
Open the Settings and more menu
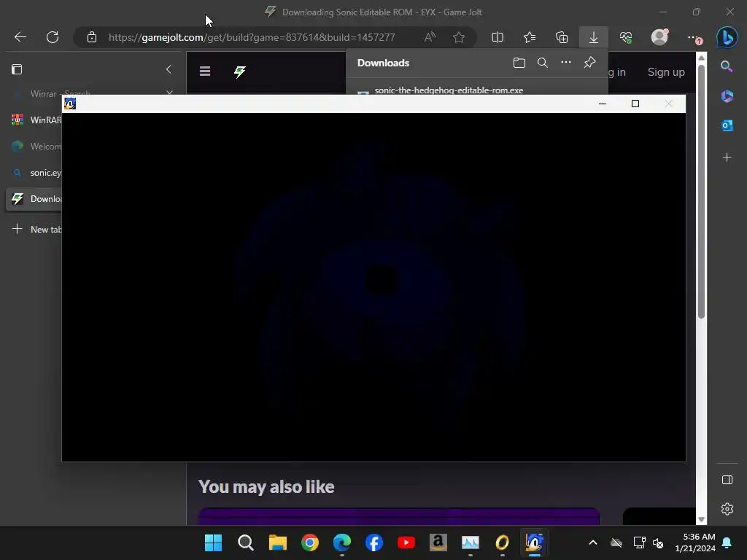(x=694, y=38)
